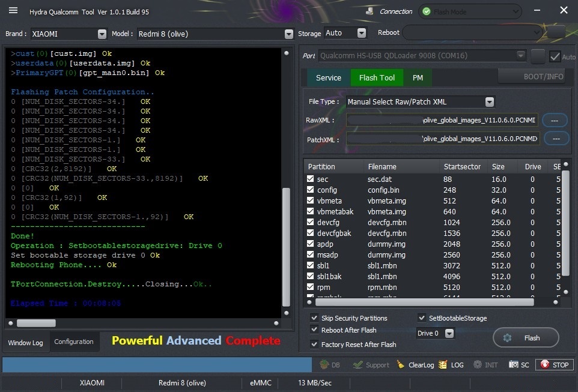Open the Brand dropdown
The width and height of the screenshot is (578, 392).
[x=102, y=34]
